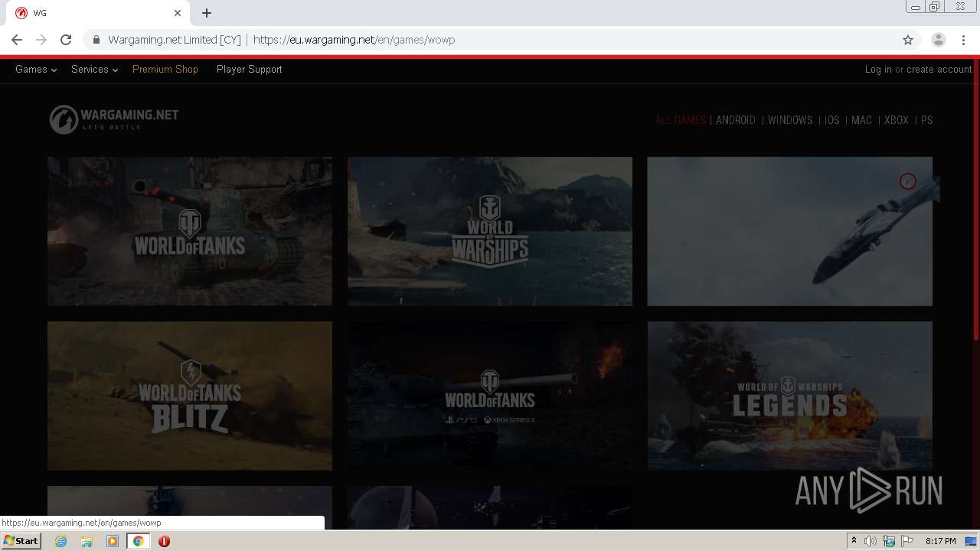Open World of Warships Legends tile
This screenshot has height=551, width=980.
tap(790, 396)
